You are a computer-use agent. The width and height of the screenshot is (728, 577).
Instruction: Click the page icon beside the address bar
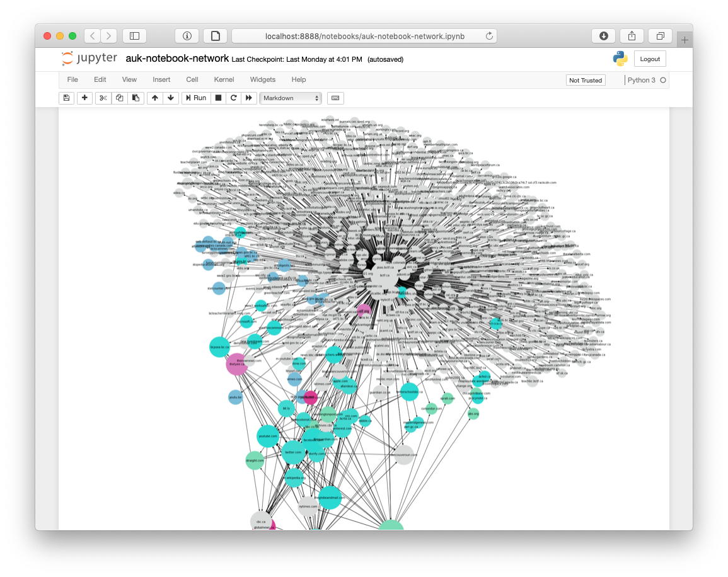point(216,36)
